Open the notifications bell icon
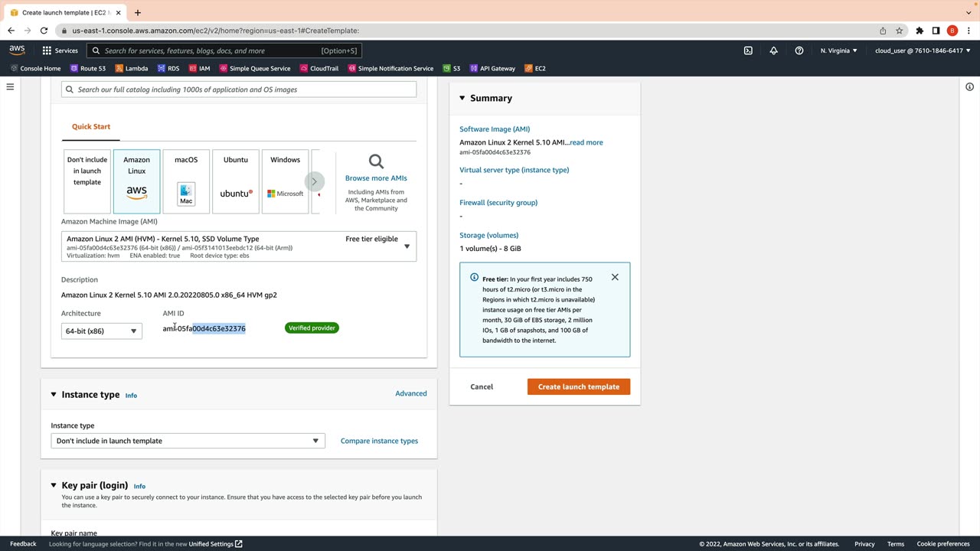The image size is (980, 551). tap(773, 51)
